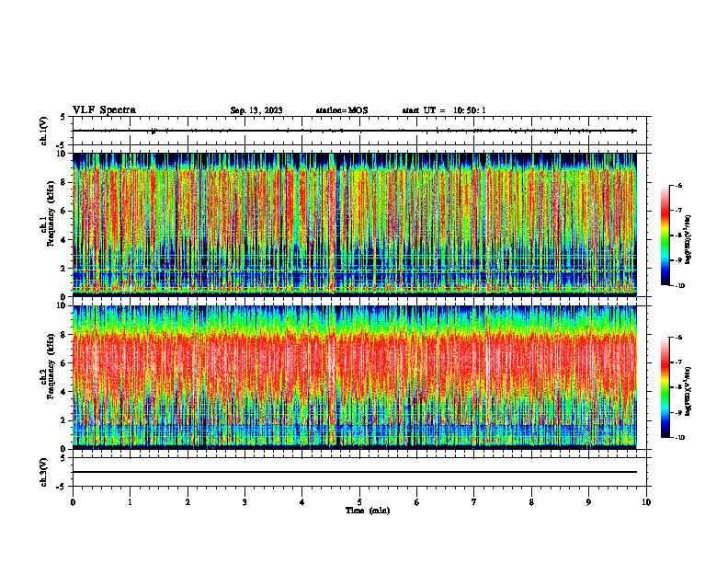Click the '8' kHz tick on ch.1 axis
728x563 pixels.
pos(63,182)
